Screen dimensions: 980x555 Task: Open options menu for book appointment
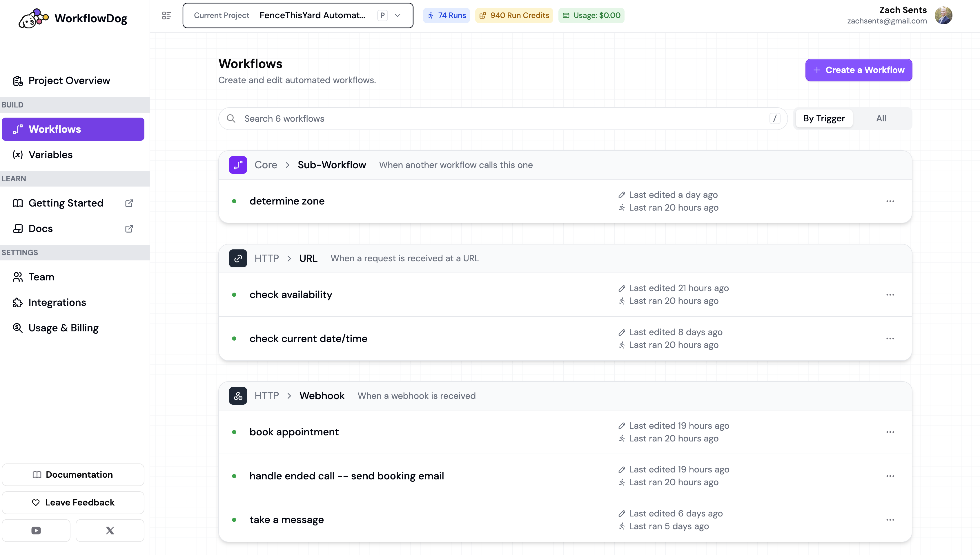pyautogui.click(x=890, y=432)
